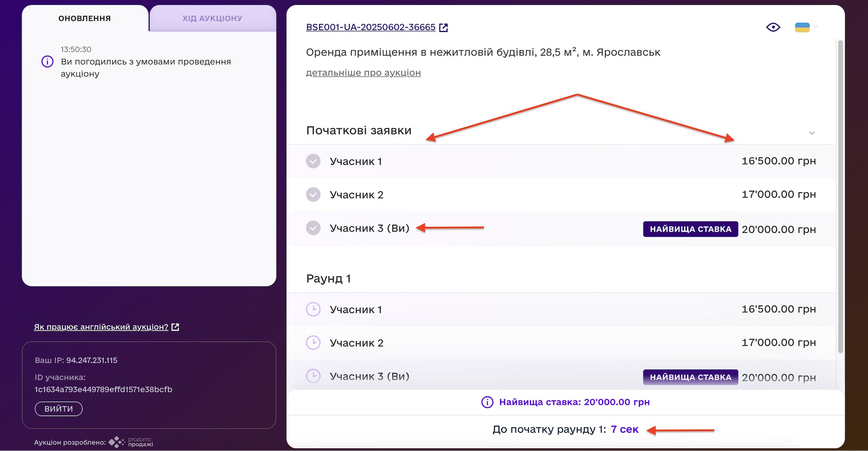Click the Prozorro Продажі logo
The width and height of the screenshot is (868, 451).
[131, 442]
